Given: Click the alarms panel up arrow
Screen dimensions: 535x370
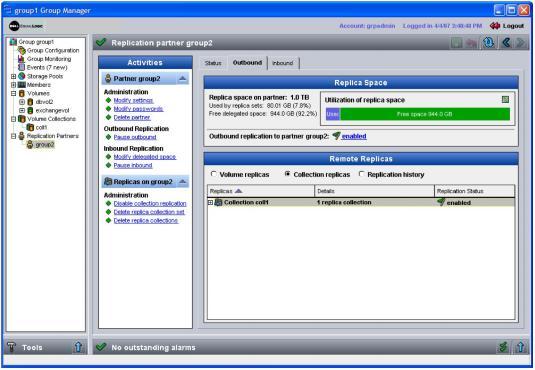Looking at the screenshot, I should pyautogui.click(x=521, y=347).
